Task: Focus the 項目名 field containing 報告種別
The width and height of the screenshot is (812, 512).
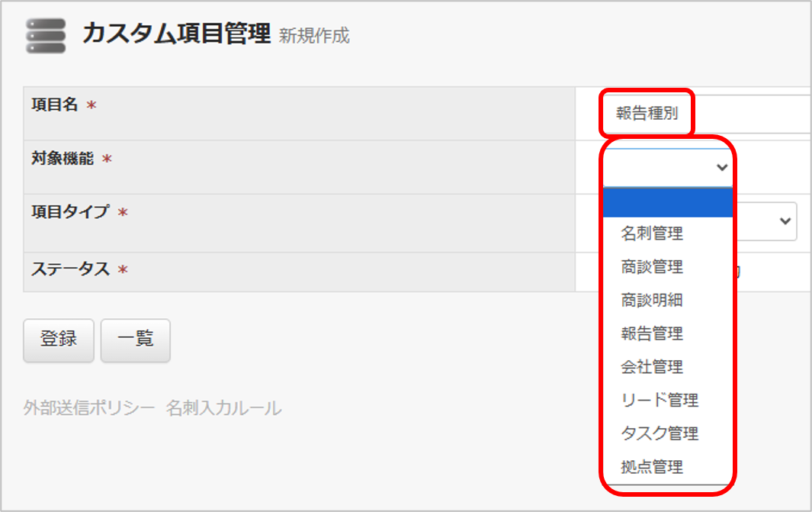Action: coord(704,114)
